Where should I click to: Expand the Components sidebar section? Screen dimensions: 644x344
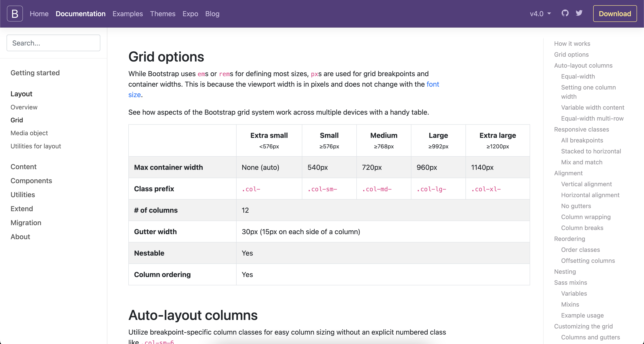(31, 181)
